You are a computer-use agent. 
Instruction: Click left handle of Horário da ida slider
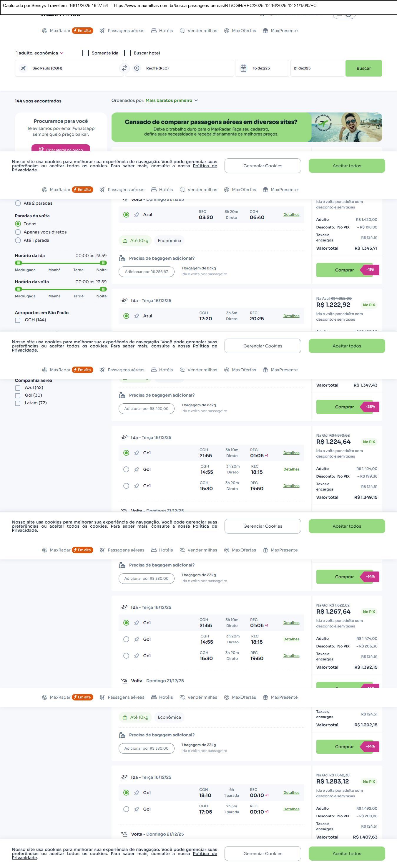(x=19, y=263)
